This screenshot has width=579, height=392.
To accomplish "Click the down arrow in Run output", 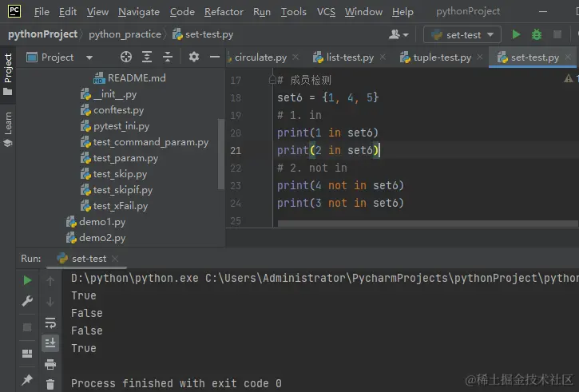I will click(50, 302).
